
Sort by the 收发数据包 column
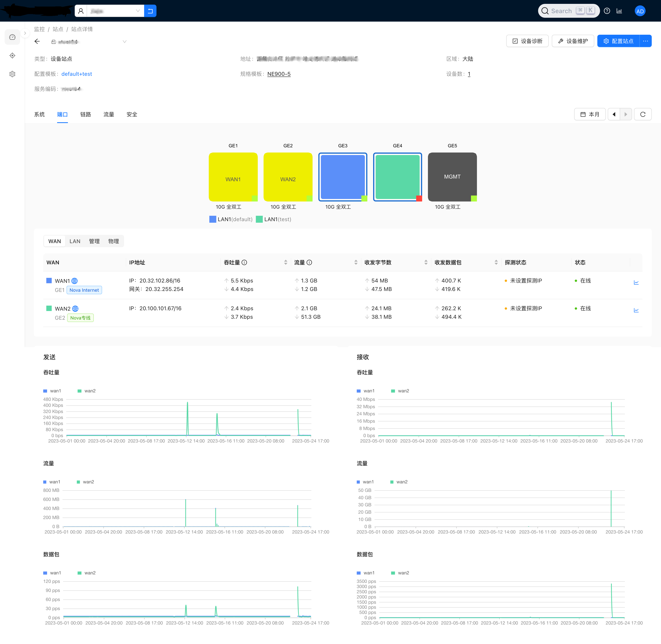[x=496, y=262]
